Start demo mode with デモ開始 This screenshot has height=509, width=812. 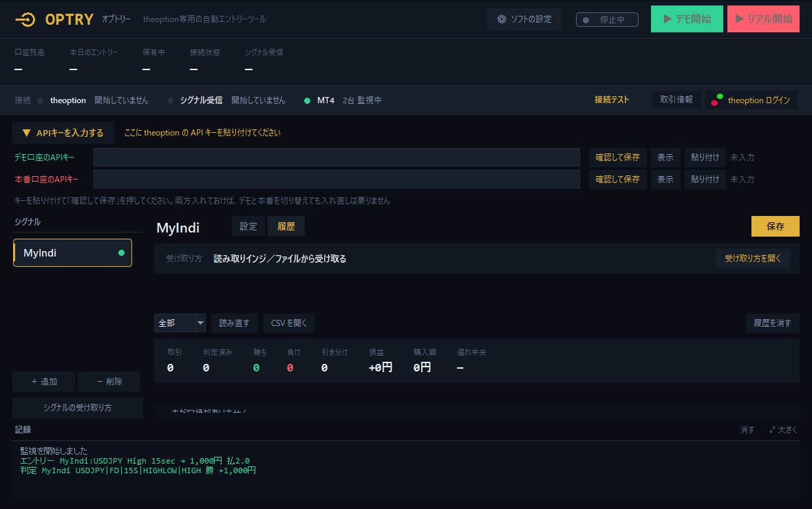(687, 19)
